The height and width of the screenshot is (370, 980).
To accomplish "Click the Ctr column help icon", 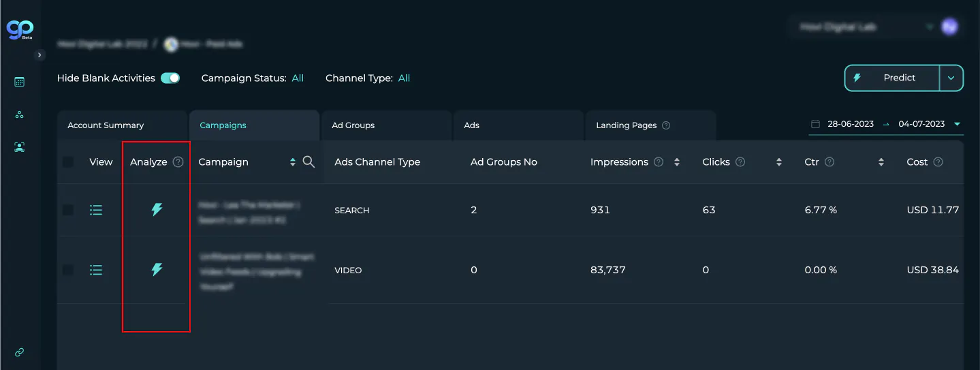I will pyautogui.click(x=829, y=162).
